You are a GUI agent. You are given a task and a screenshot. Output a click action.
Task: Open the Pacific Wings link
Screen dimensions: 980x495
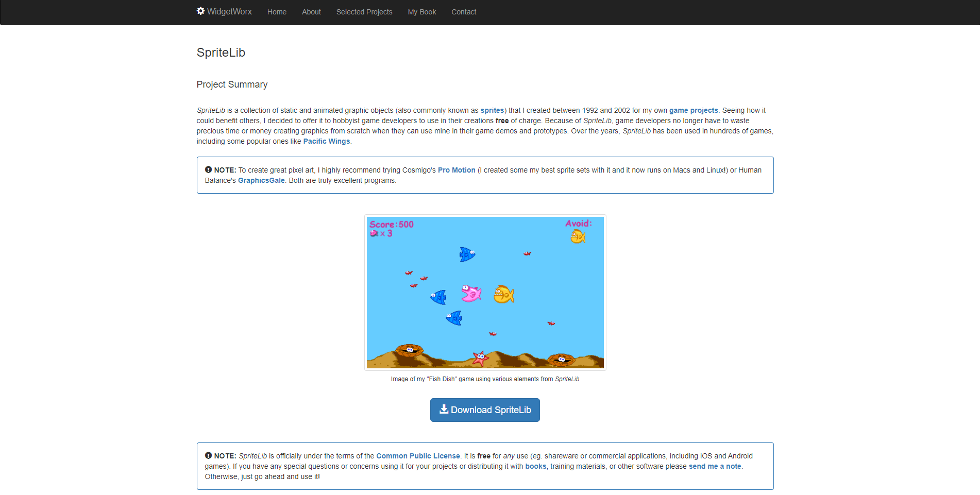tap(327, 141)
